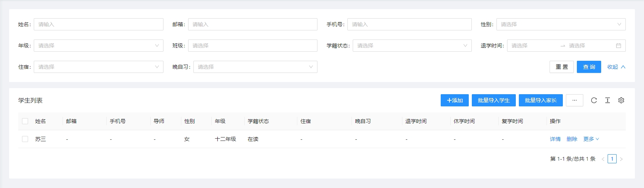This screenshot has width=644, height=188.
Task: Click 批量导入学生 button
Action: tap(493, 100)
